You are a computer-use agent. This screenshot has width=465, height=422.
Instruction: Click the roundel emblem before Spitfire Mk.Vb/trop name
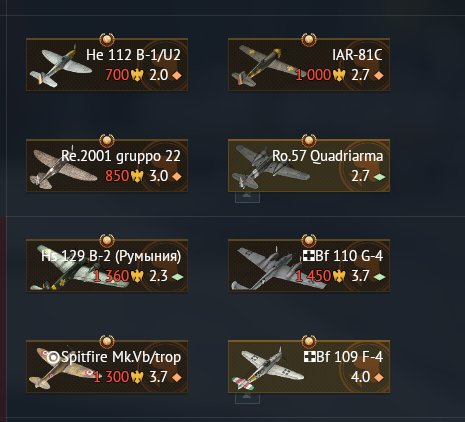pos(53,358)
